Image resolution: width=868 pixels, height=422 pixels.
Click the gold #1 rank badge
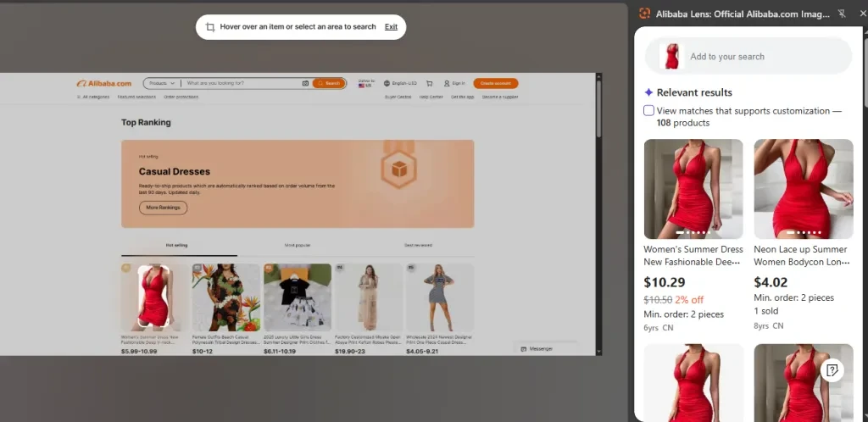pos(126,268)
